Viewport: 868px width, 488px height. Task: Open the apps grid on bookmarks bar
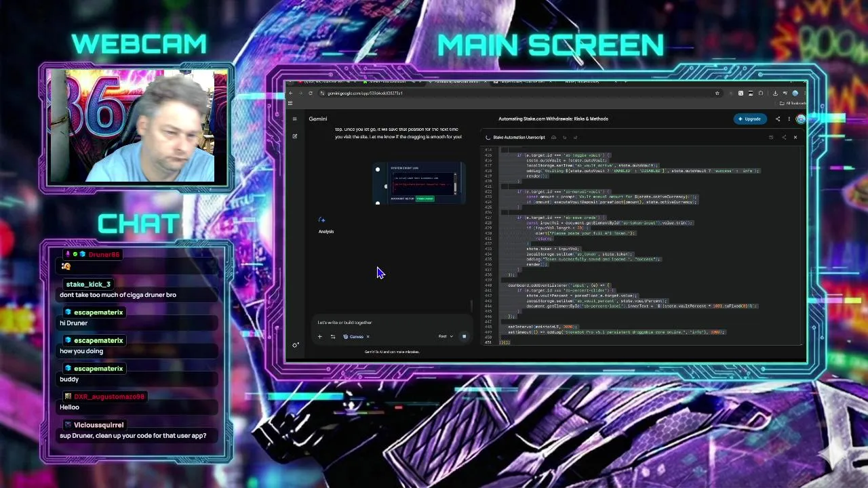(290, 103)
